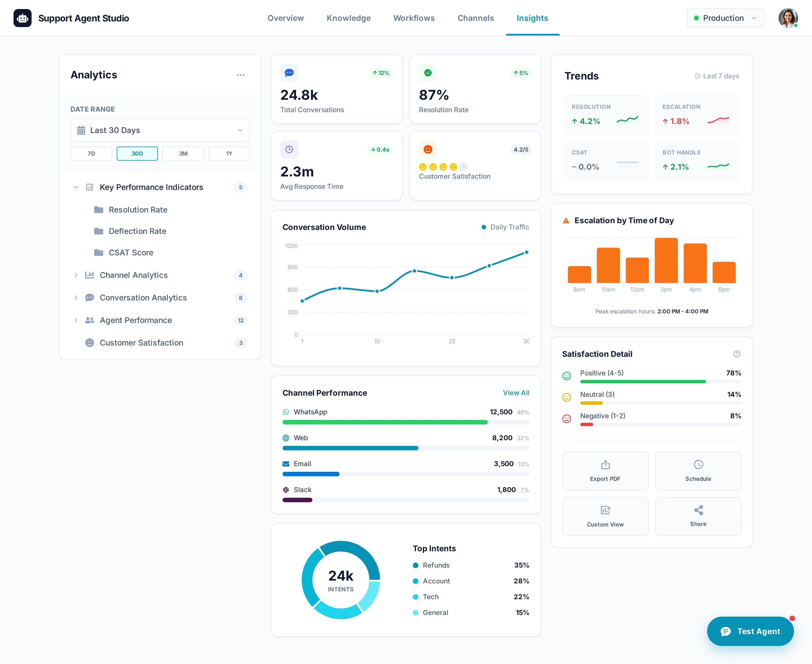812x664 pixels.
Task: Click the Test Agent button
Action: [x=750, y=631]
